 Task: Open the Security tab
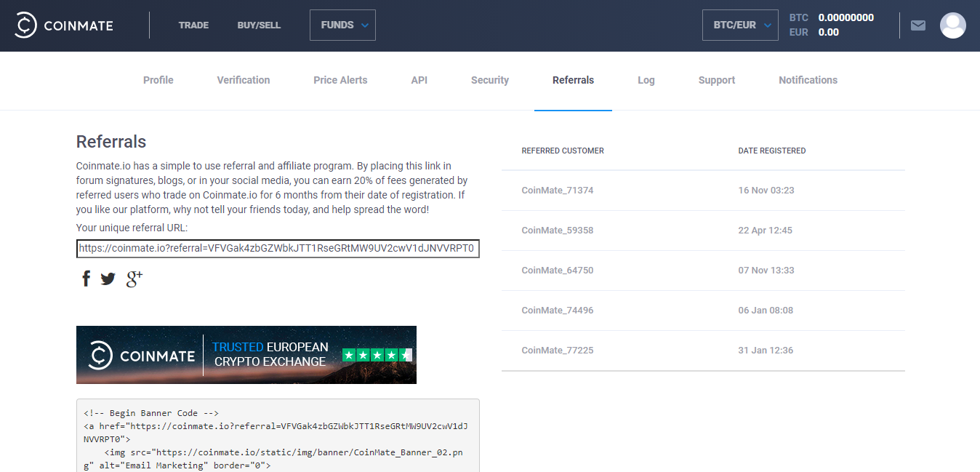[x=489, y=81]
